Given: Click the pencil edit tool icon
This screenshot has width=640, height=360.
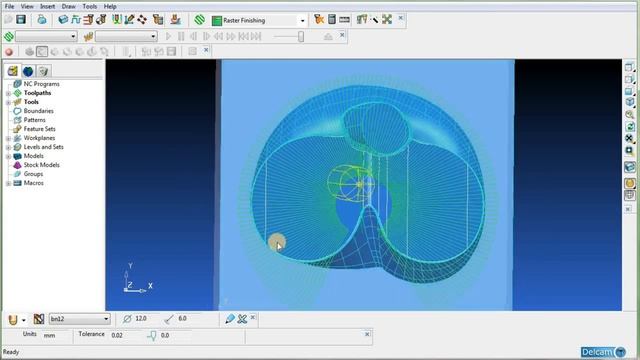Looking at the screenshot, I should (230, 319).
